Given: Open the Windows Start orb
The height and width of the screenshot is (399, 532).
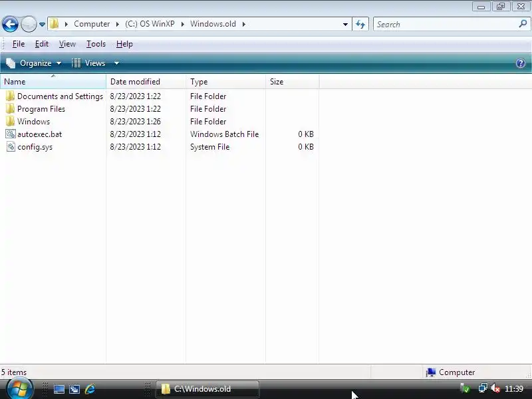Looking at the screenshot, I should [19, 389].
